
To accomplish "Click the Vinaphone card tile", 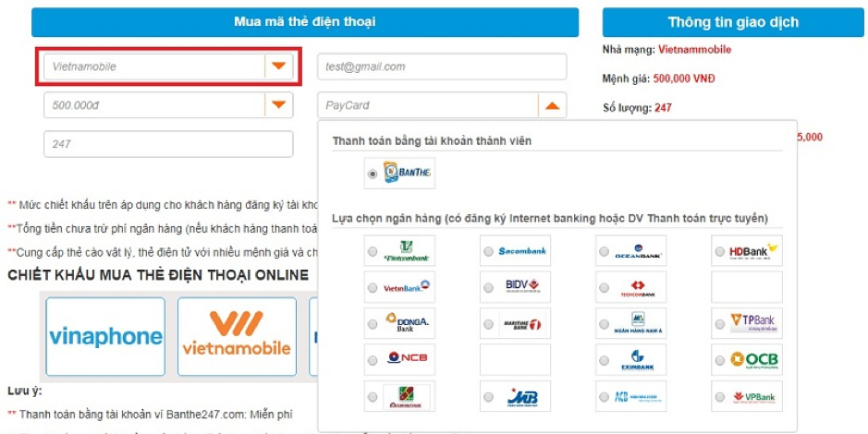I will coord(105,337).
